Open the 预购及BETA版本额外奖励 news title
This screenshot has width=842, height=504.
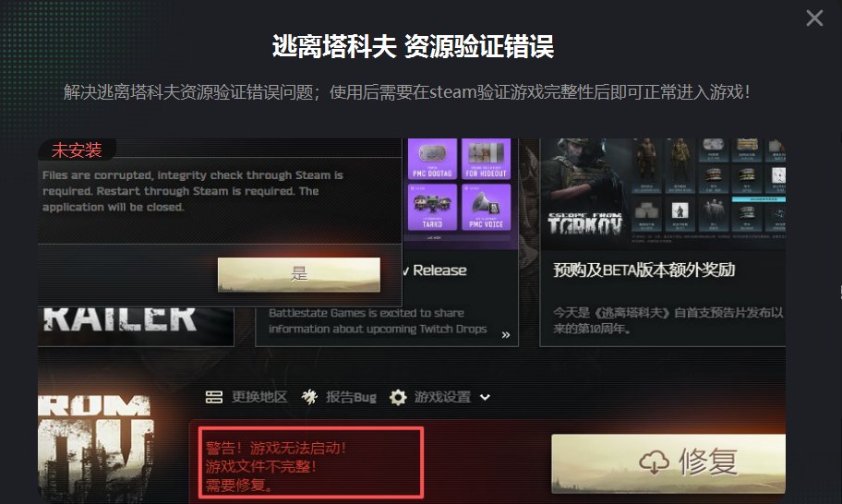644,270
